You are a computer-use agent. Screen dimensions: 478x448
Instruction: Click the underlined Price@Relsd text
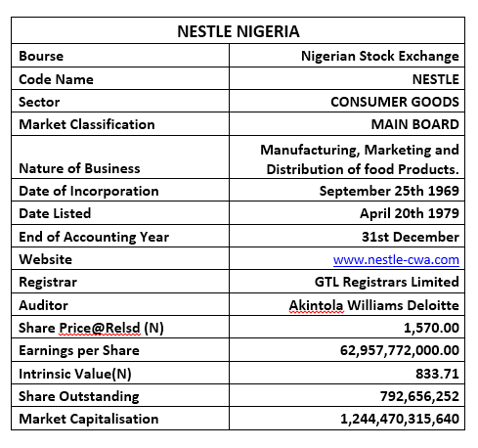tap(100, 328)
